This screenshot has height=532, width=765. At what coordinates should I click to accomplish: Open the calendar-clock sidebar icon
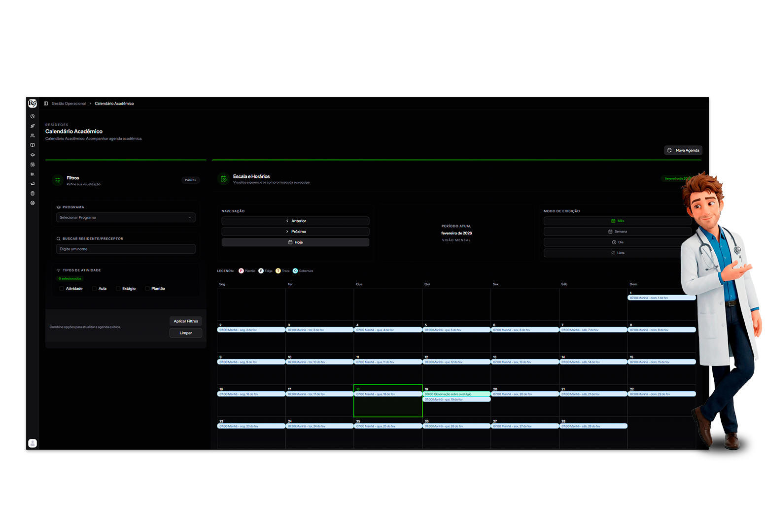click(33, 165)
